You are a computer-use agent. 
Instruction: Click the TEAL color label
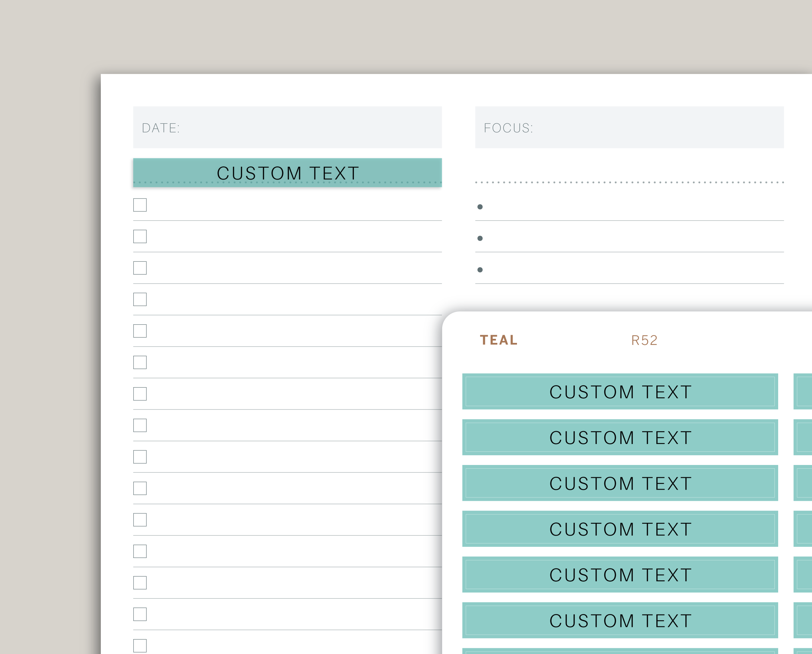tap(498, 340)
